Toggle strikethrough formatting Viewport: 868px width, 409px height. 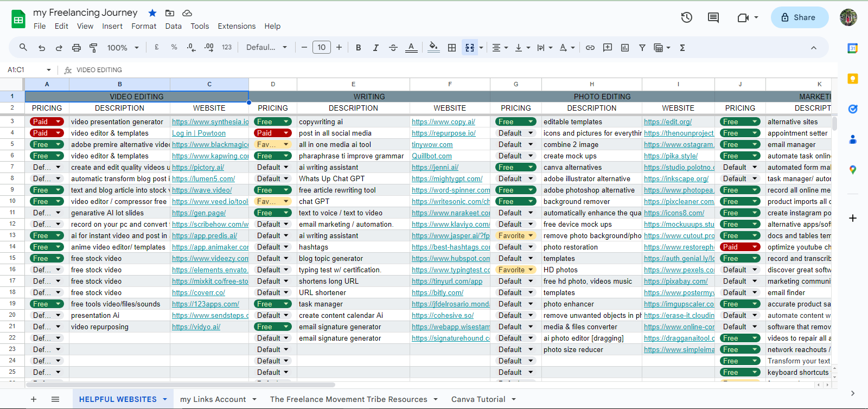(393, 48)
